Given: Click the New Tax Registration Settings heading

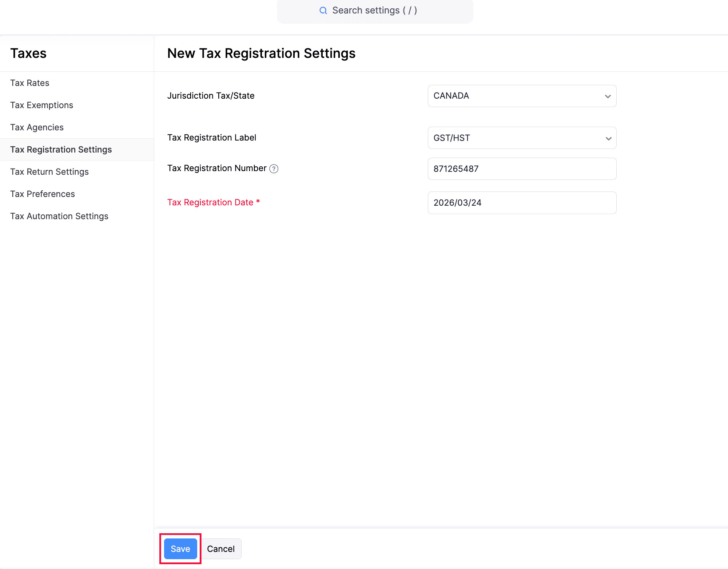Looking at the screenshot, I should [x=261, y=54].
